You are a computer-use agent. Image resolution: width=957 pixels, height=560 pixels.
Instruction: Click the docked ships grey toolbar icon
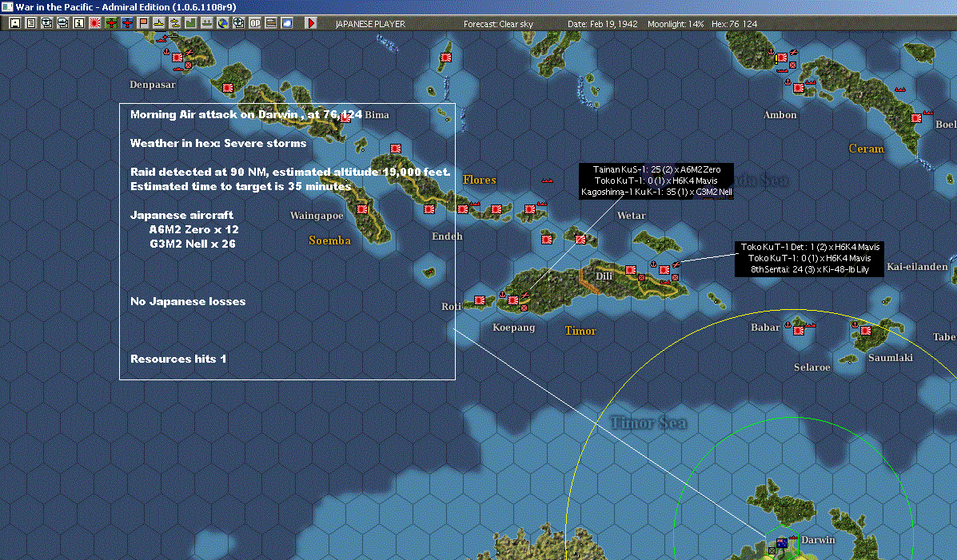pos(206,23)
